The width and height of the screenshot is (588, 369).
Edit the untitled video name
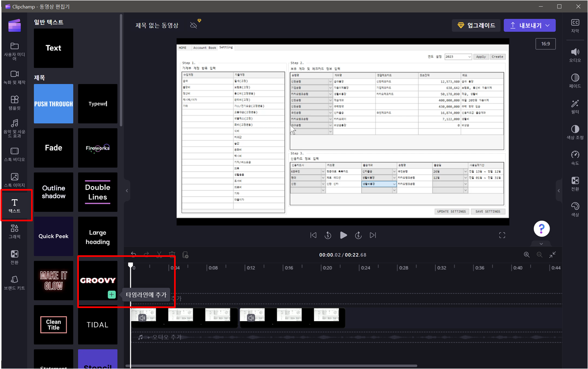coord(157,25)
